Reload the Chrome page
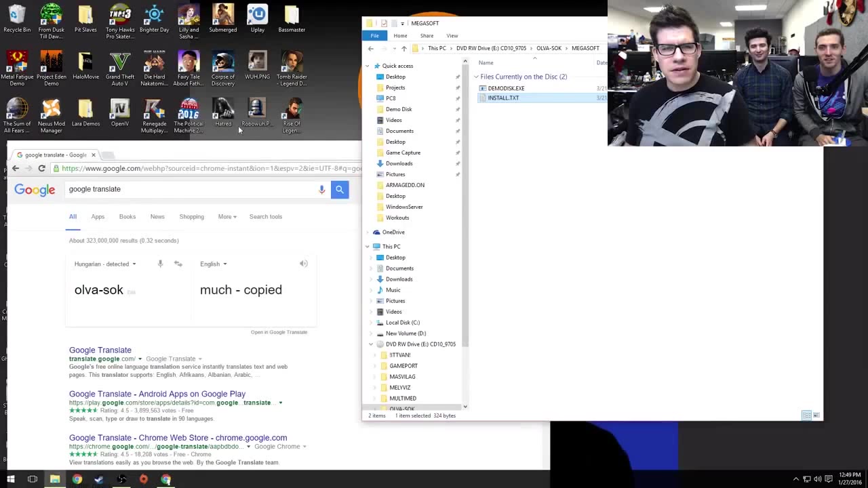This screenshot has width=868, height=488. 41,168
